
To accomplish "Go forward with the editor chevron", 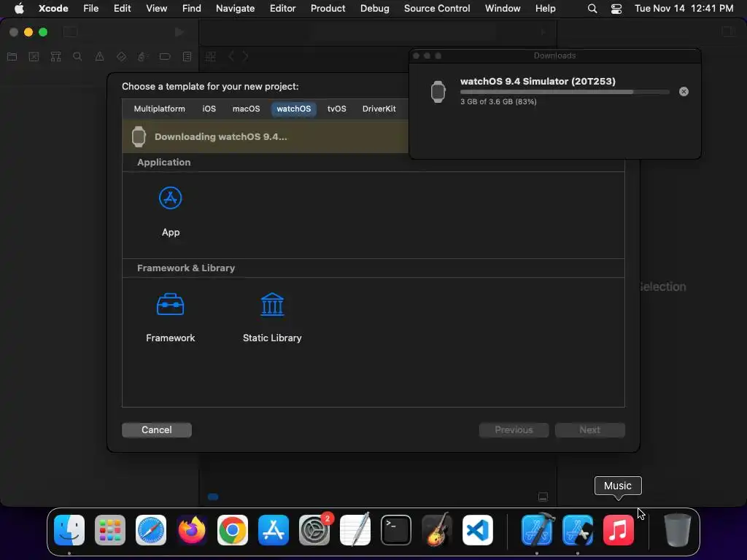I will point(245,57).
